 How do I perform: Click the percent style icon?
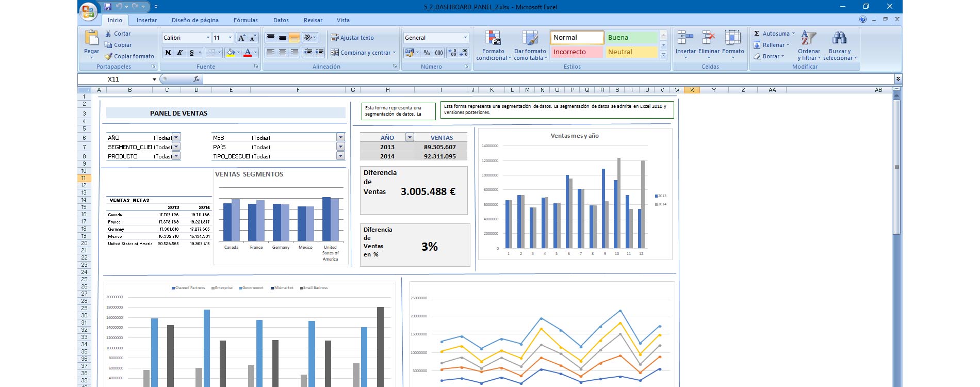[427, 53]
